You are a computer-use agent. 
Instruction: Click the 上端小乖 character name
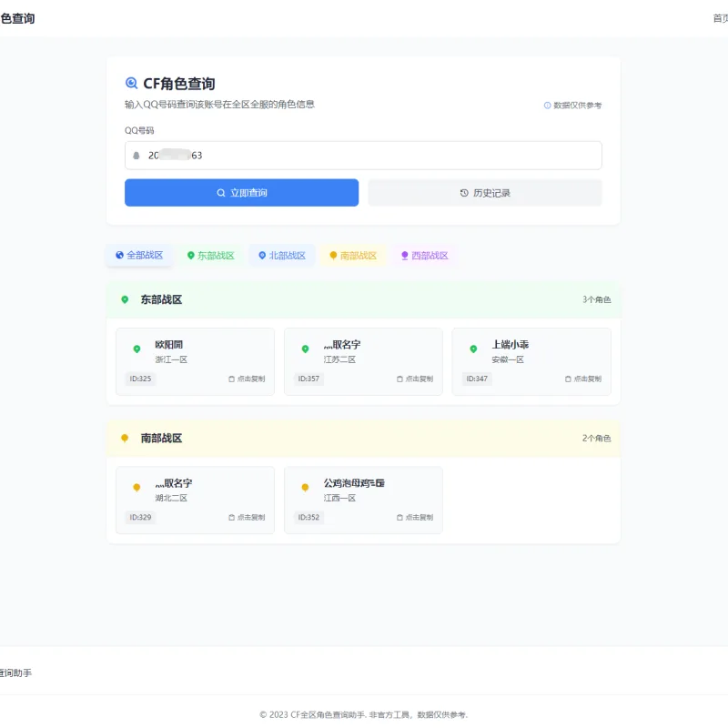click(x=511, y=345)
